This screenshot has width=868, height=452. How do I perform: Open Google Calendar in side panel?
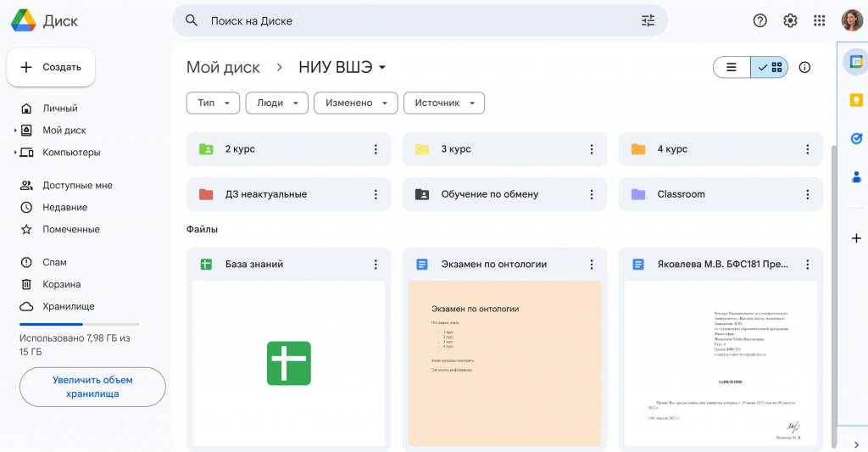856,62
